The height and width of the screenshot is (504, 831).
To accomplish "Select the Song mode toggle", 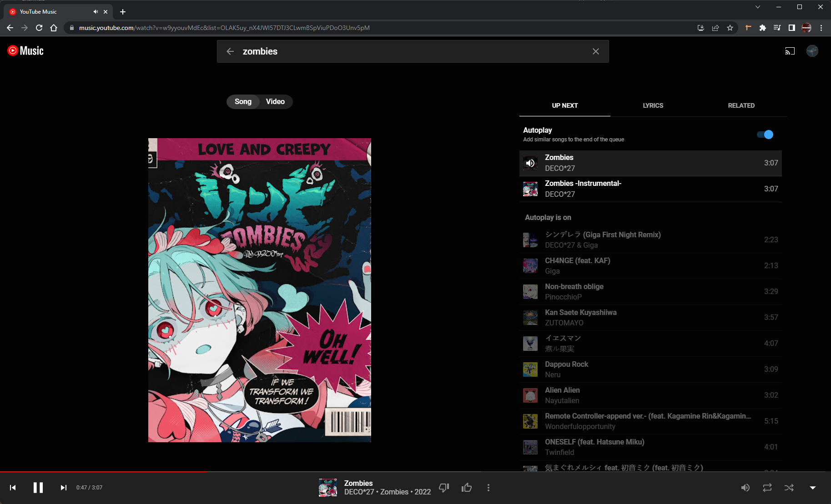I will coord(243,102).
